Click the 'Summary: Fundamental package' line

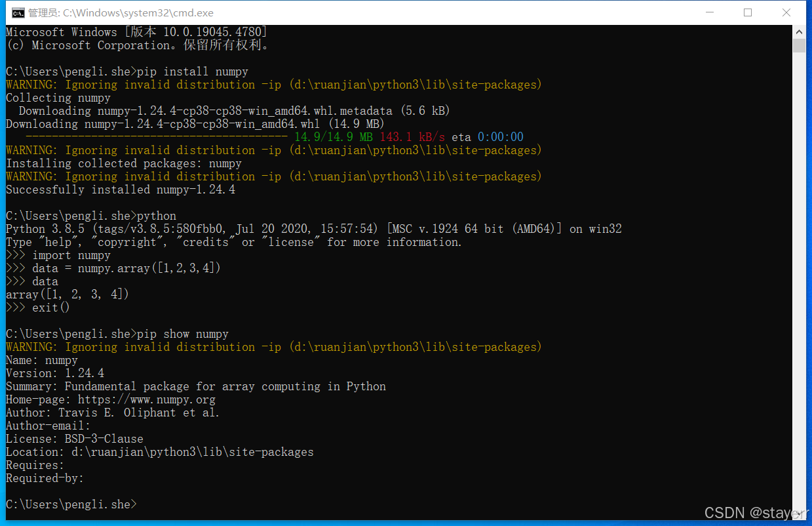(x=196, y=386)
